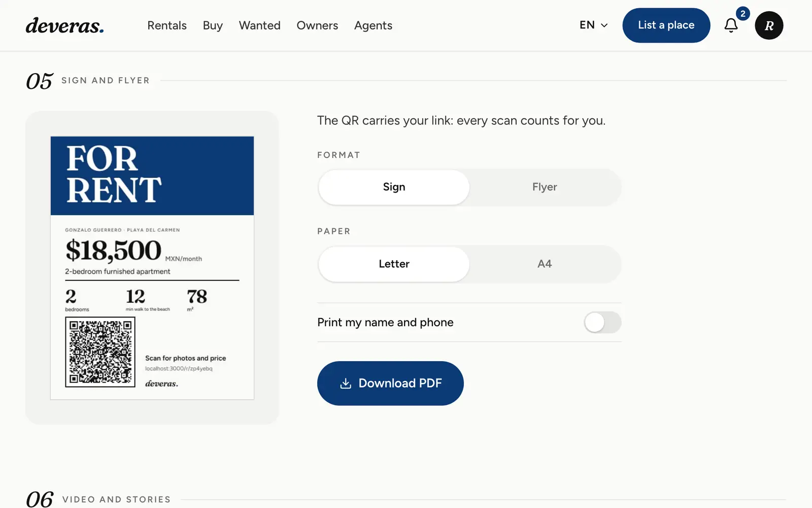
Task: Open the notifications bell icon
Action: (731, 25)
